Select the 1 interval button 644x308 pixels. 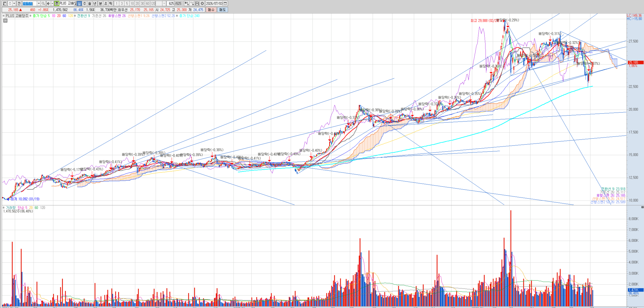click(x=116, y=3)
